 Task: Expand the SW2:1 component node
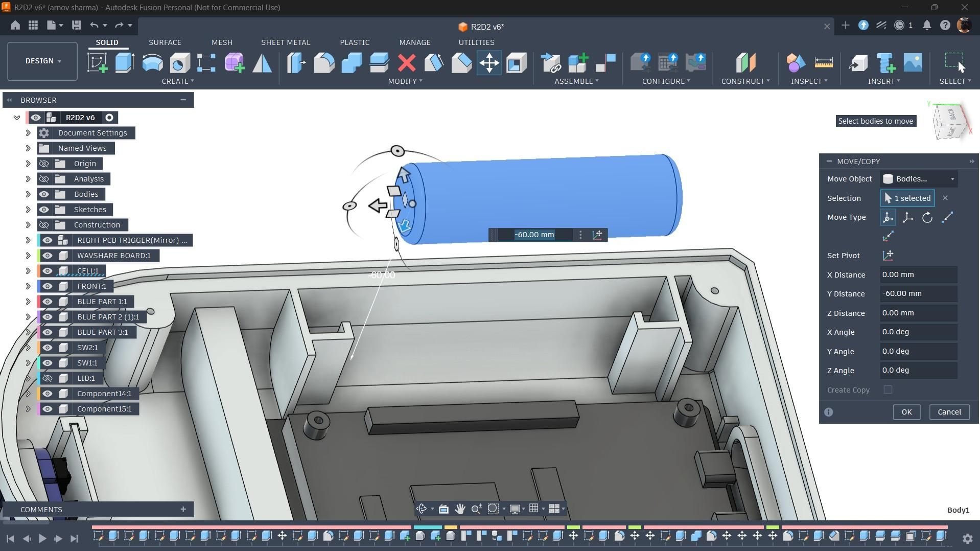(28, 348)
